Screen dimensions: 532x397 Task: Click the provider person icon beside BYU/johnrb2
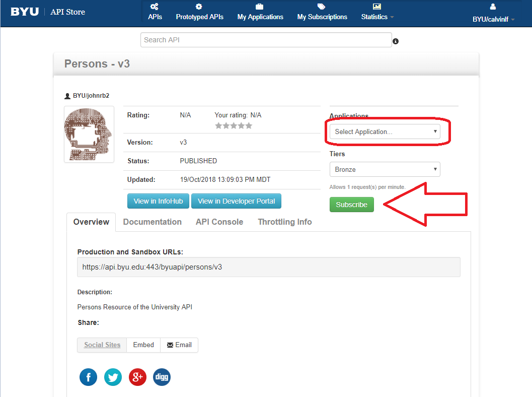(x=67, y=96)
